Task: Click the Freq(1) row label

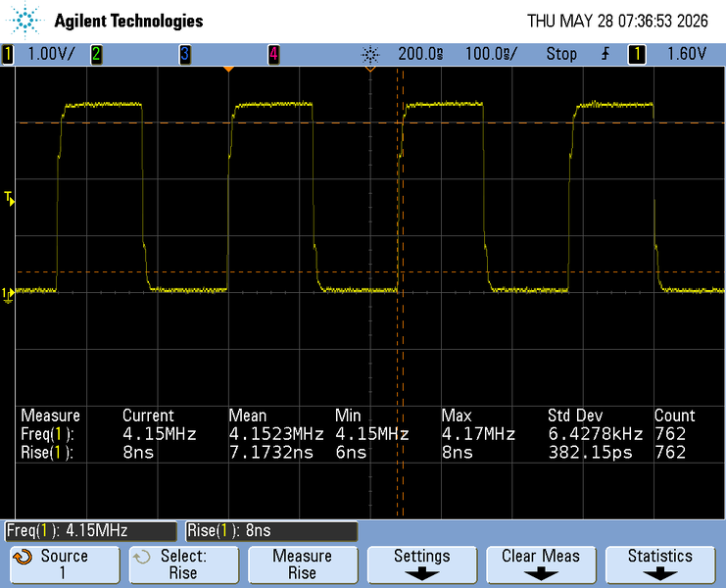Action: click(x=47, y=434)
